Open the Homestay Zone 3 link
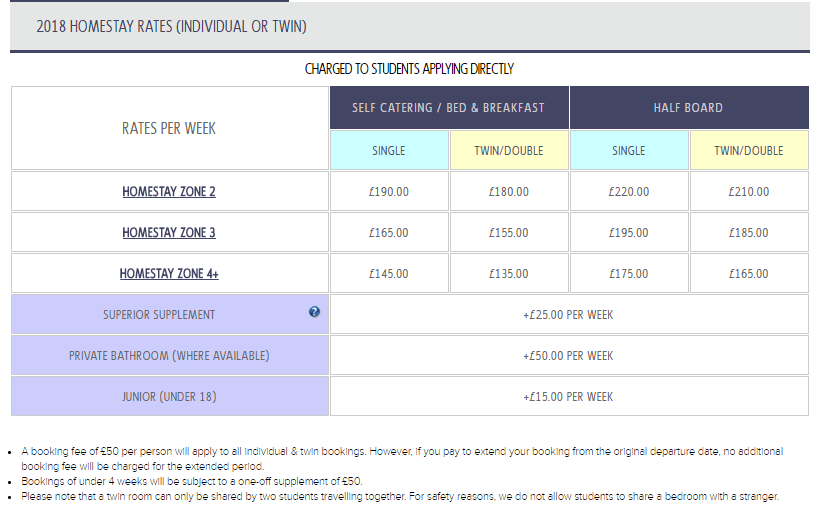 click(x=169, y=233)
